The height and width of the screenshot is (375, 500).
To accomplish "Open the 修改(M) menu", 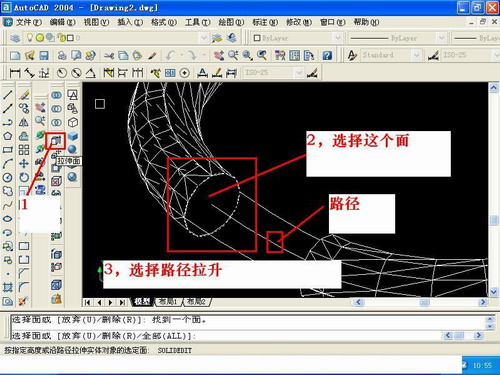I will coord(299,22).
